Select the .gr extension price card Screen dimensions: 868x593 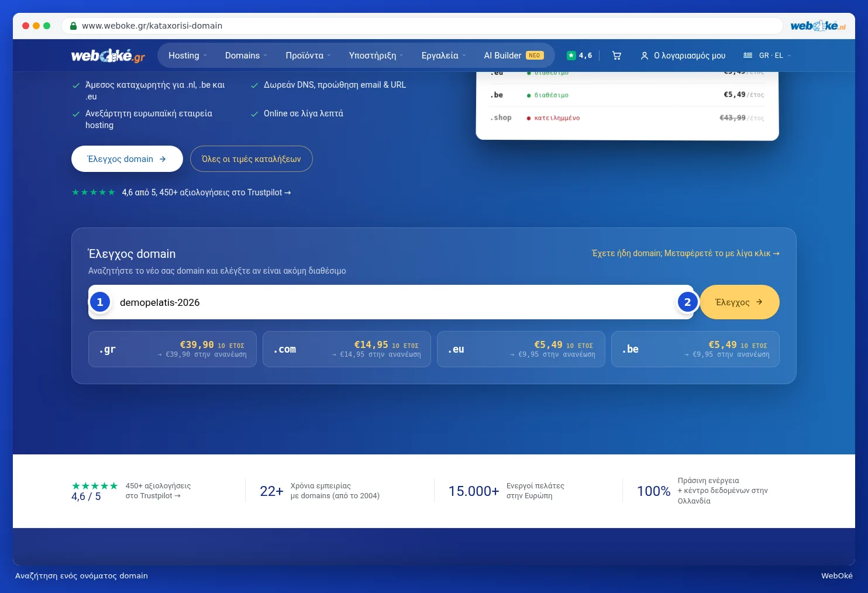[x=173, y=349]
